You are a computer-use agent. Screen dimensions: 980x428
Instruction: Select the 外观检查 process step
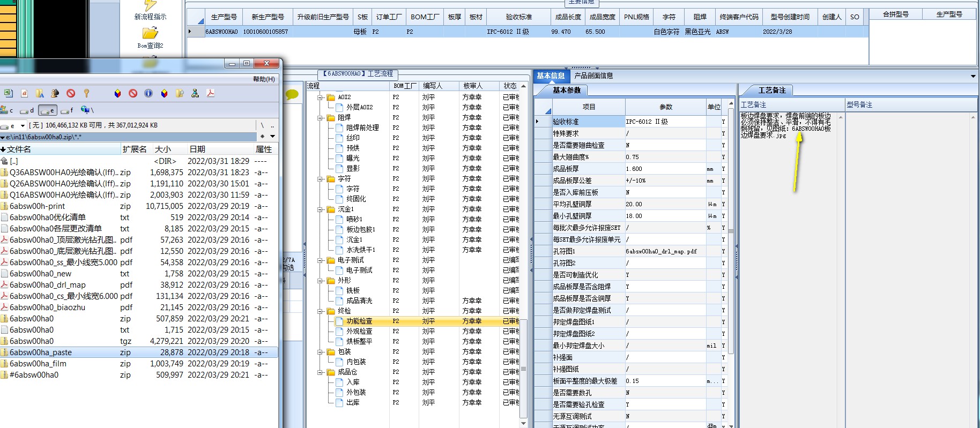359,332
